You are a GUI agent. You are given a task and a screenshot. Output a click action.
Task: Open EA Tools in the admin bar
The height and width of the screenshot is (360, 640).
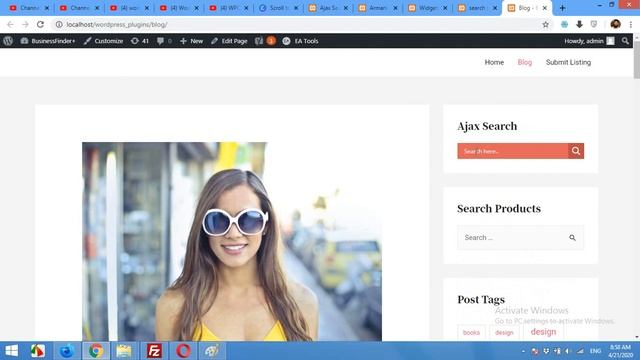tap(300, 41)
